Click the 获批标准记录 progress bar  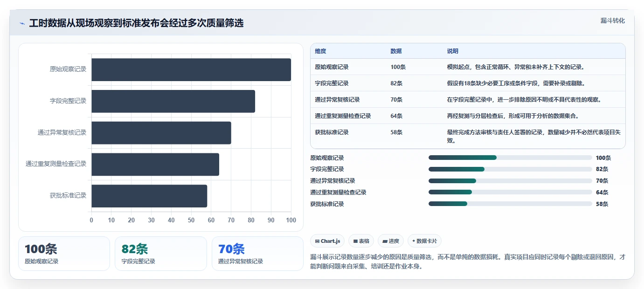[x=510, y=204]
